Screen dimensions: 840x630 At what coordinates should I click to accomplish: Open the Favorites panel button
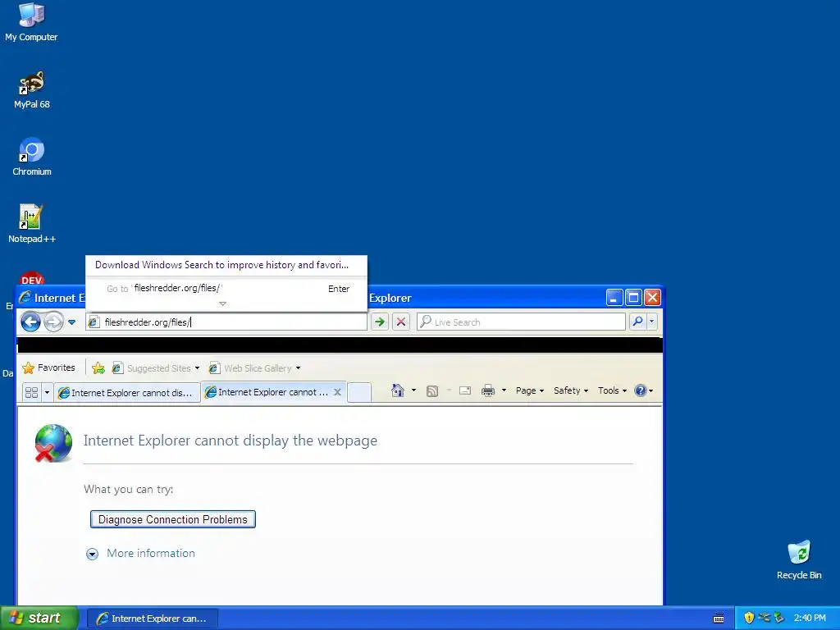pos(48,368)
